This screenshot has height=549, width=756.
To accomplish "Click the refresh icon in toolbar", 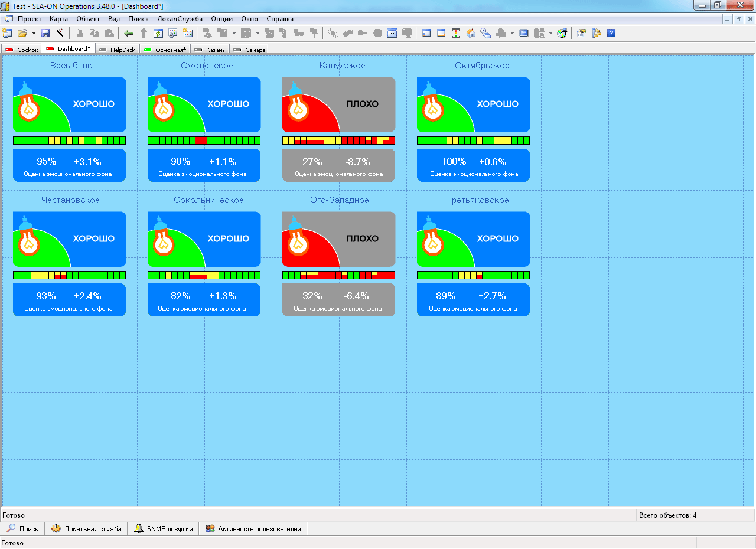I will 158,33.
